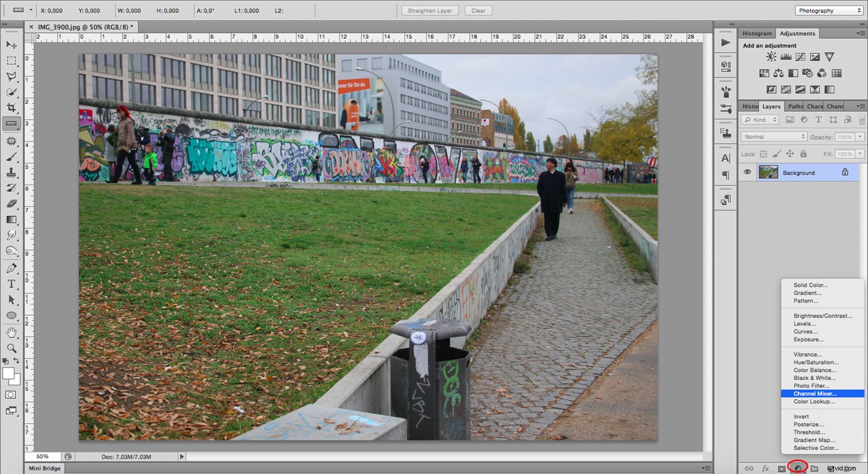Add a Levels adjustment from the Adjustments panel
This screenshot has height=474, width=868.
[x=785, y=56]
